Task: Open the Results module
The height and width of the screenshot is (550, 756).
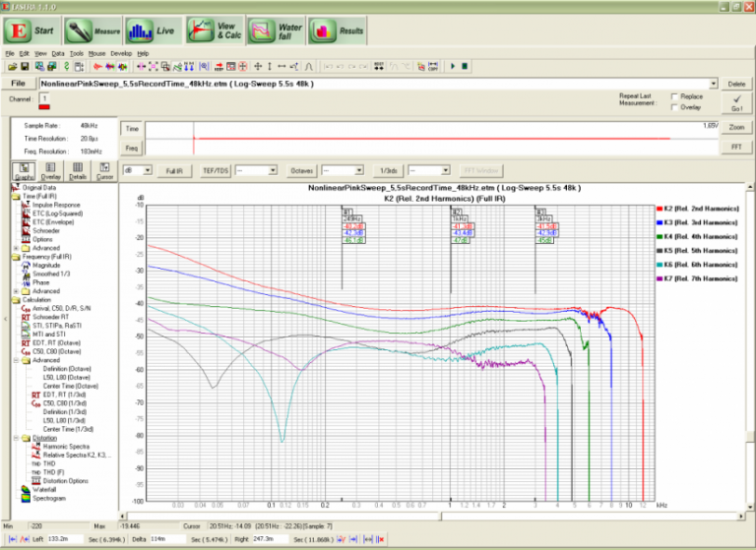Action: click(x=337, y=30)
